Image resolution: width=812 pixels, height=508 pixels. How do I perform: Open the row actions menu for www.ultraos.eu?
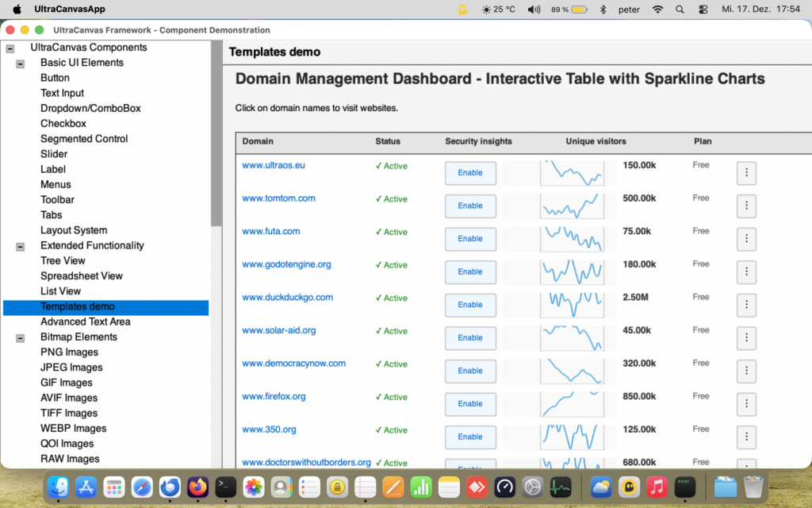746,173
